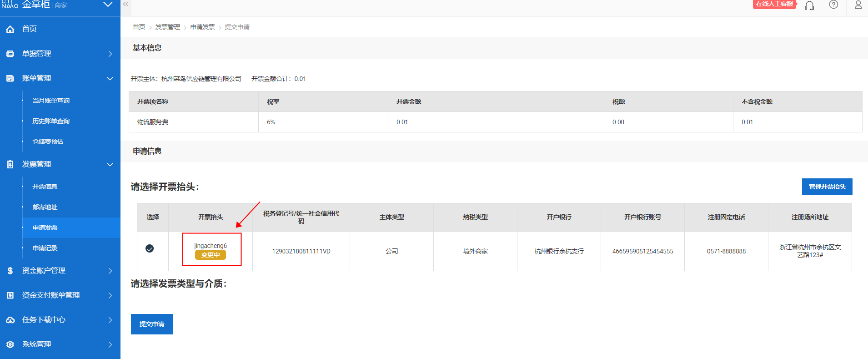Click the headset customer service icon
Image resolution: width=868 pixels, height=359 pixels.
[x=809, y=5]
